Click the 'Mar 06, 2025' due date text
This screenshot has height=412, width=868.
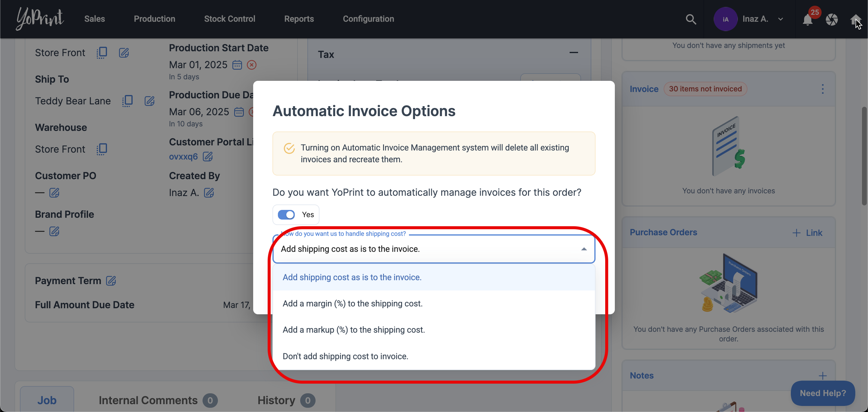point(199,112)
